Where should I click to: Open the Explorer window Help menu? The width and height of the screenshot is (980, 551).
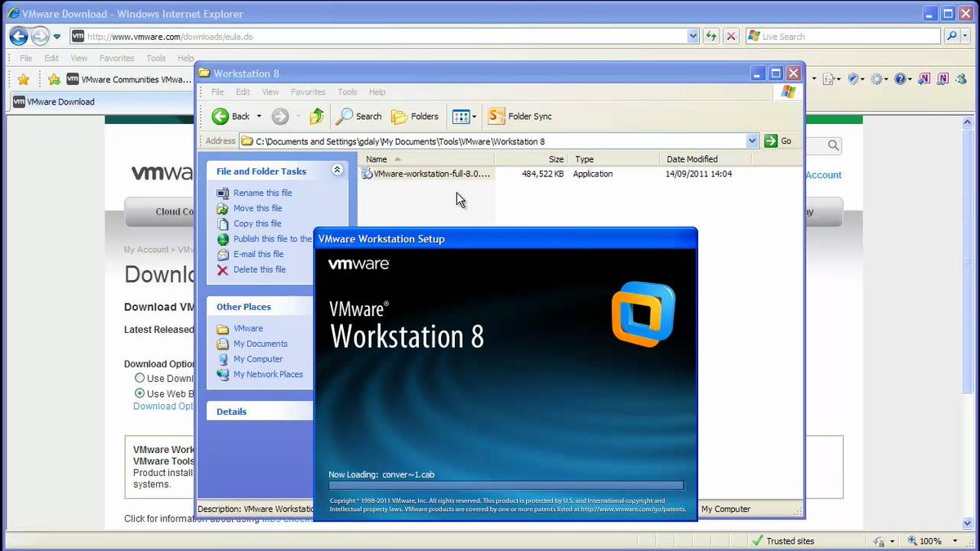(x=376, y=92)
